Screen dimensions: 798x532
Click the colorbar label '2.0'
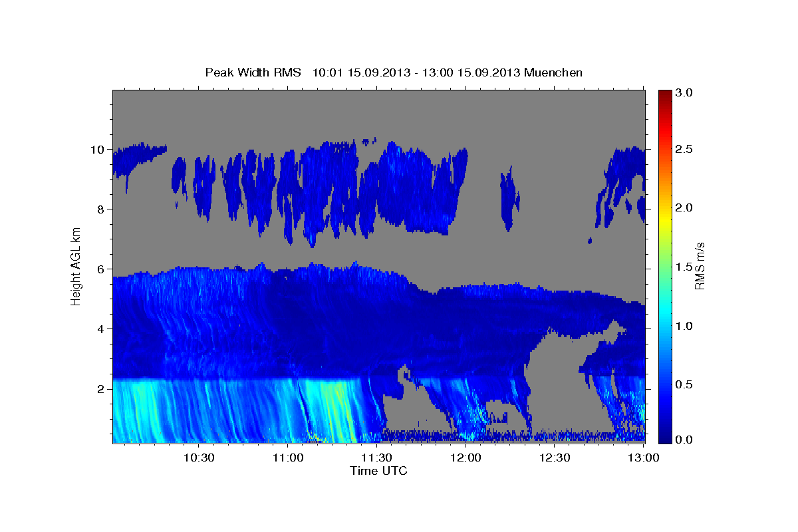685,208
